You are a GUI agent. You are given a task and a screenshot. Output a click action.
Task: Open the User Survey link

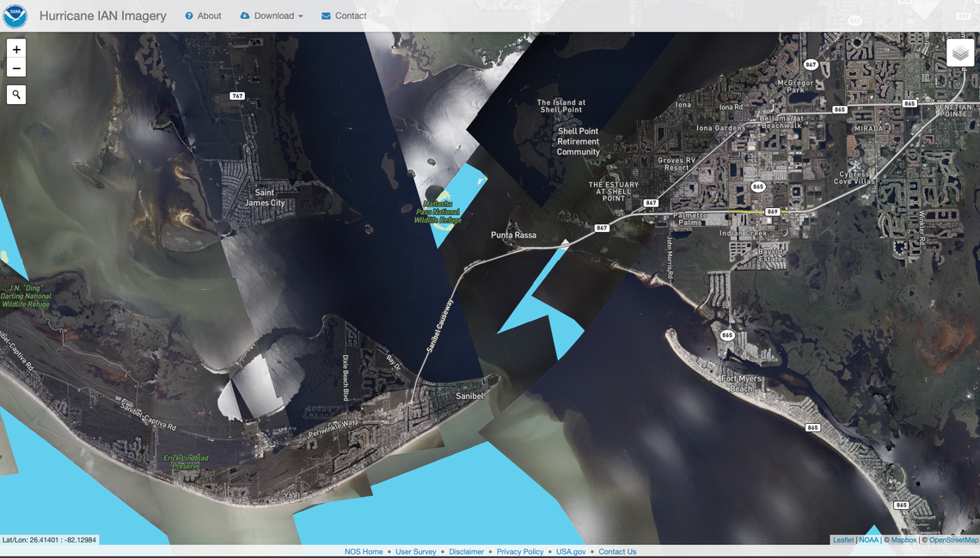[416, 551]
